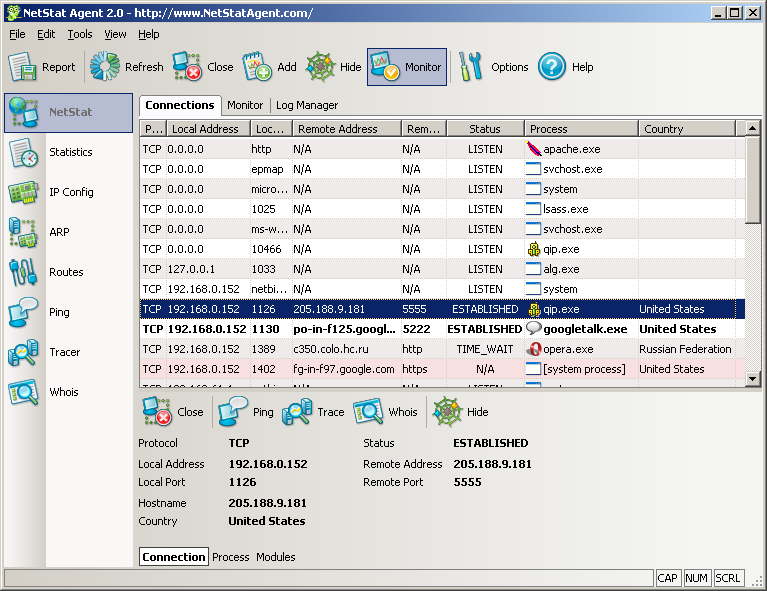Click the NUM status bar indicator
The width and height of the screenshot is (767, 591).
click(697, 578)
